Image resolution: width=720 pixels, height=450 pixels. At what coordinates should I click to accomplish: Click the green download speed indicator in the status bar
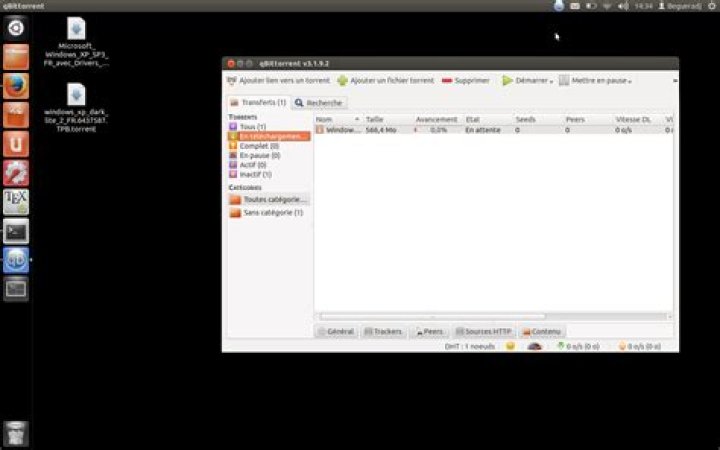[x=578, y=346]
